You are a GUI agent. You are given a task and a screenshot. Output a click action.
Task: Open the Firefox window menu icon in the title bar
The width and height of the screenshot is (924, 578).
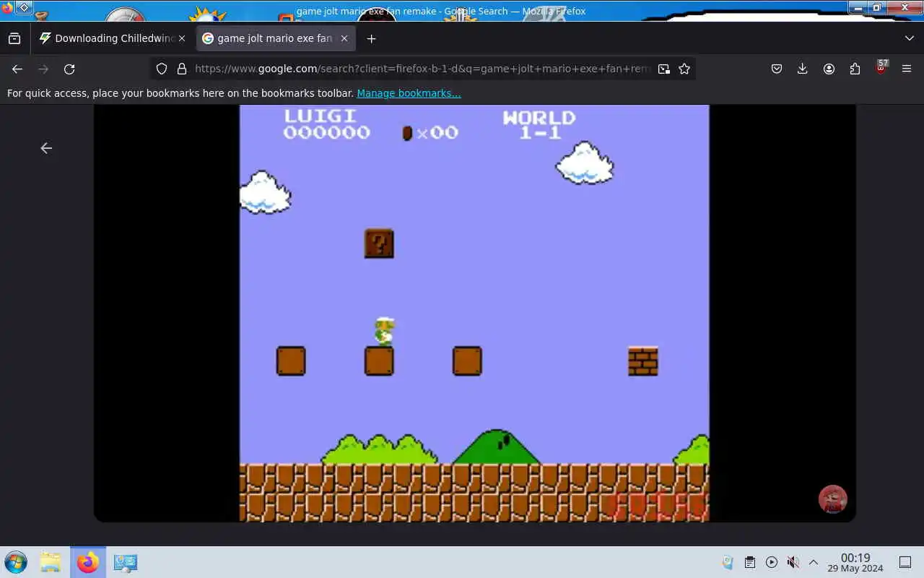tap(6, 8)
